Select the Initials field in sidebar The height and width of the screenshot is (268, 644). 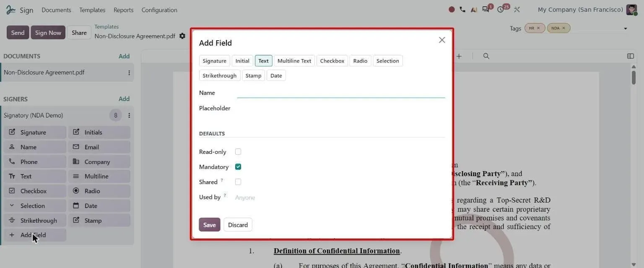(99, 132)
